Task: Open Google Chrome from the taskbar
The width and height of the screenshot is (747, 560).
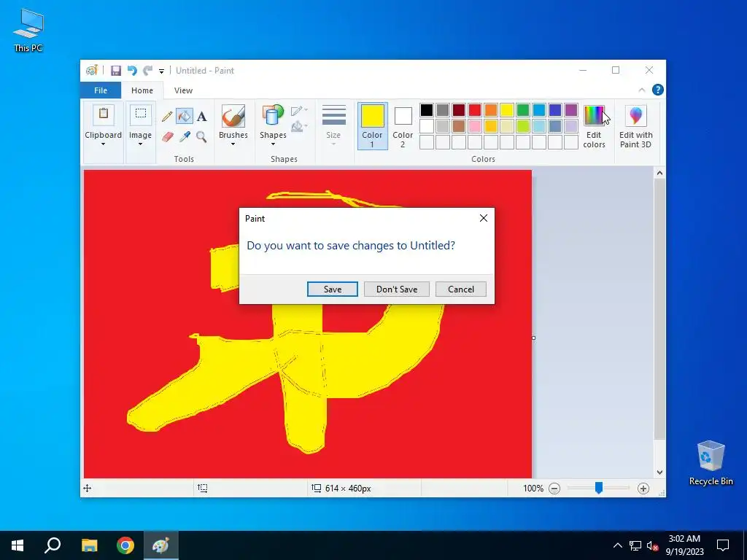Action: [x=125, y=545]
